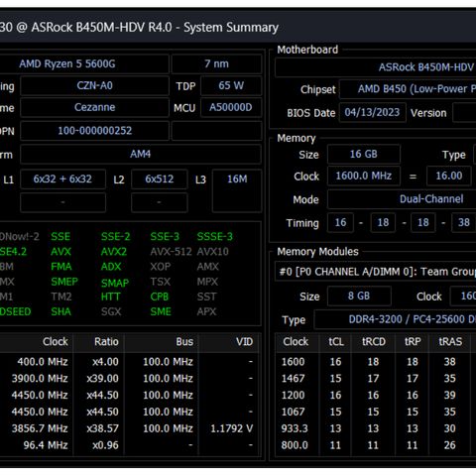The width and height of the screenshot is (476, 476).
Task: Select the AVX-512 feature flag
Action: [x=171, y=252]
